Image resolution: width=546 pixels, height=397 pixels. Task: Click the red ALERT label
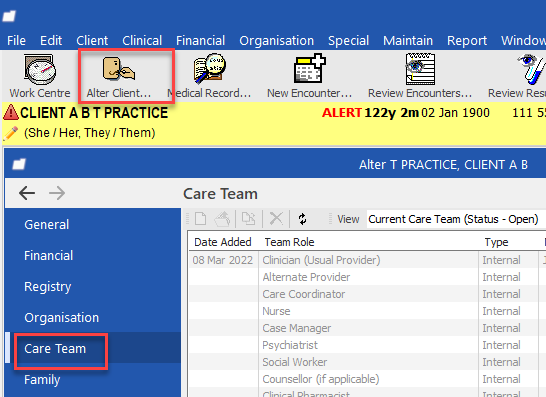tap(342, 113)
